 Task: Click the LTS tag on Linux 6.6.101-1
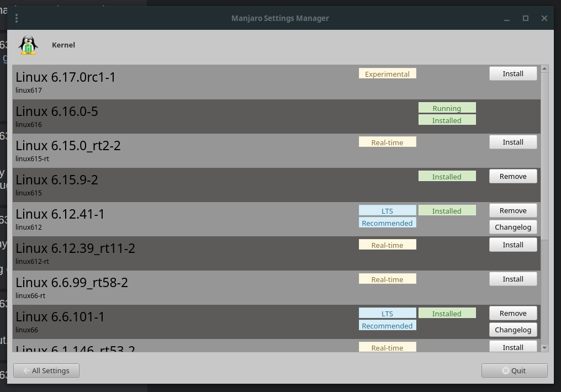pyautogui.click(x=388, y=313)
